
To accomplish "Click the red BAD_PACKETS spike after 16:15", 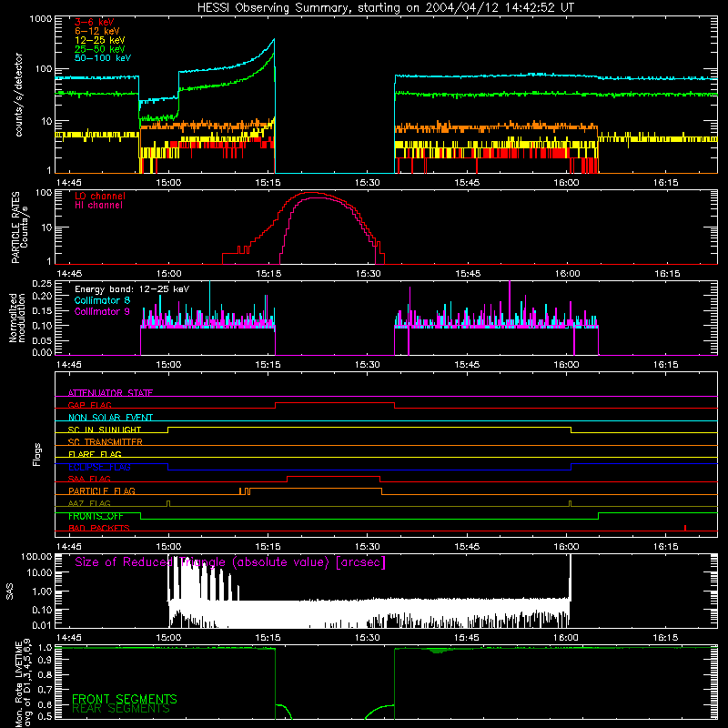I will coord(685,528).
